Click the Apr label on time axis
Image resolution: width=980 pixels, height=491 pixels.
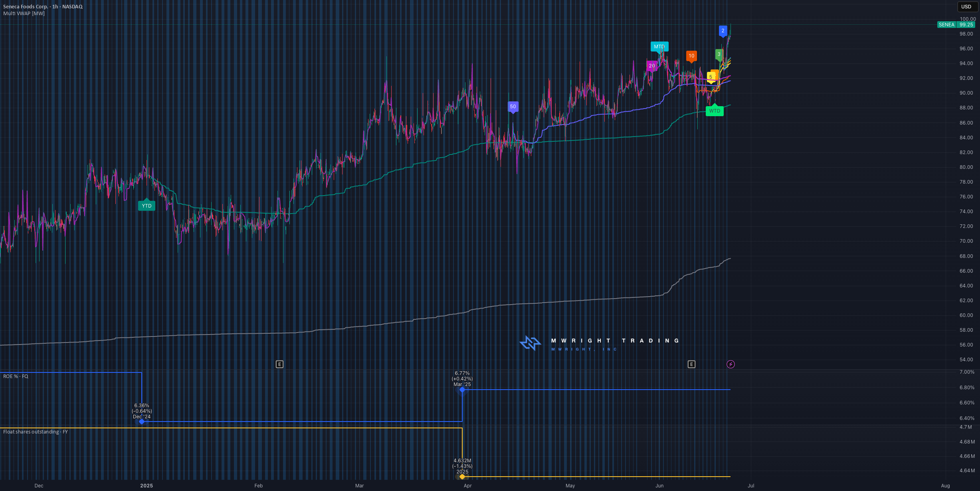(x=468, y=486)
